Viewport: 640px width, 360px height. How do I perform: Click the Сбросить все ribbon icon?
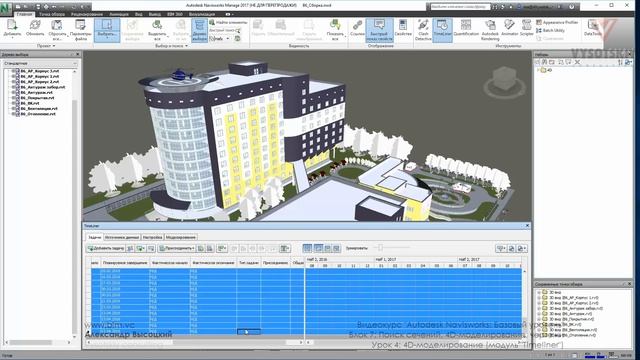click(57, 29)
